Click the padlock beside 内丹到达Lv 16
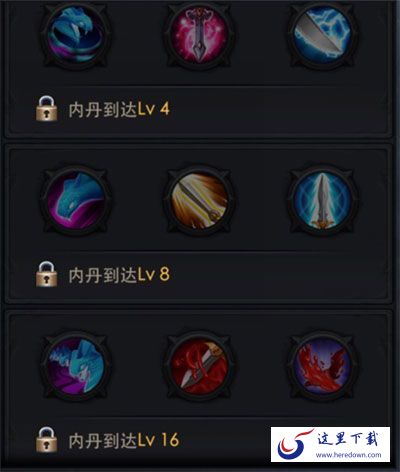Screen dimensions: 400x472 coord(46,439)
